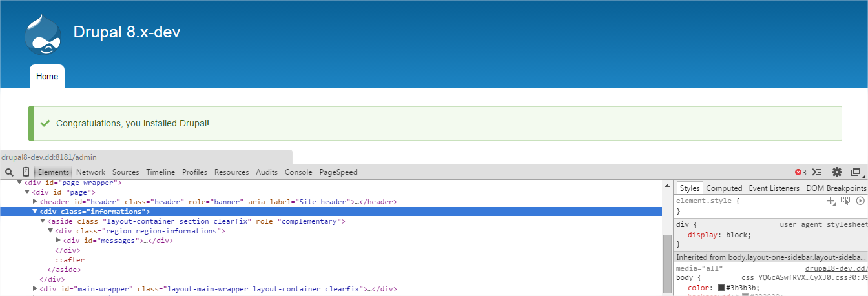Select the closing </aside> tag row
Viewport: 868px width, 296px height.
point(65,270)
